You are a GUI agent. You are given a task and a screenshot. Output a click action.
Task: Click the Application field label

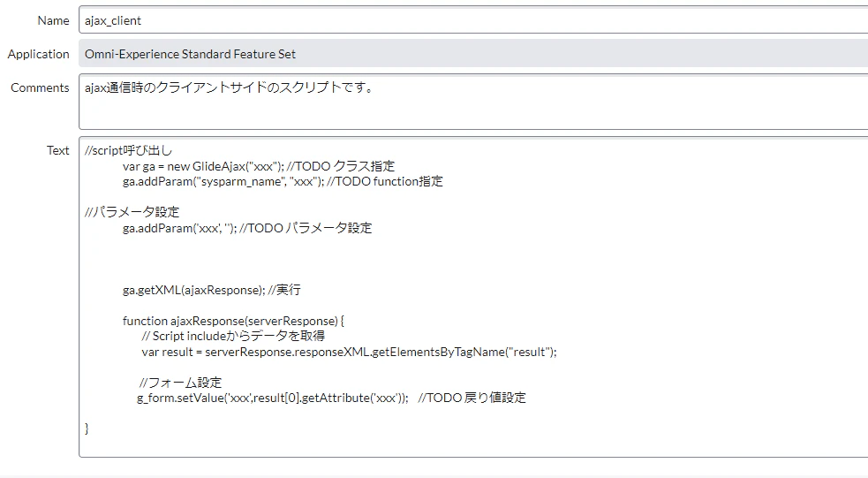tap(38, 54)
